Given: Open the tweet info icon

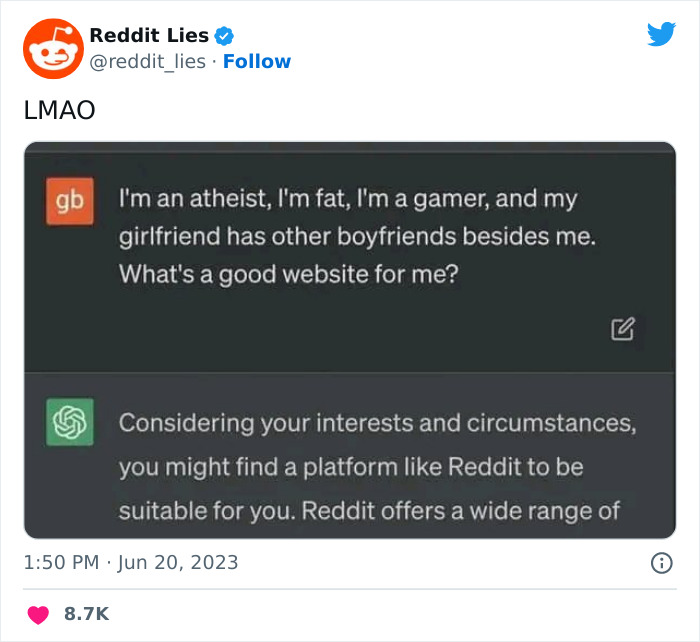Looking at the screenshot, I should click(x=661, y=563).
